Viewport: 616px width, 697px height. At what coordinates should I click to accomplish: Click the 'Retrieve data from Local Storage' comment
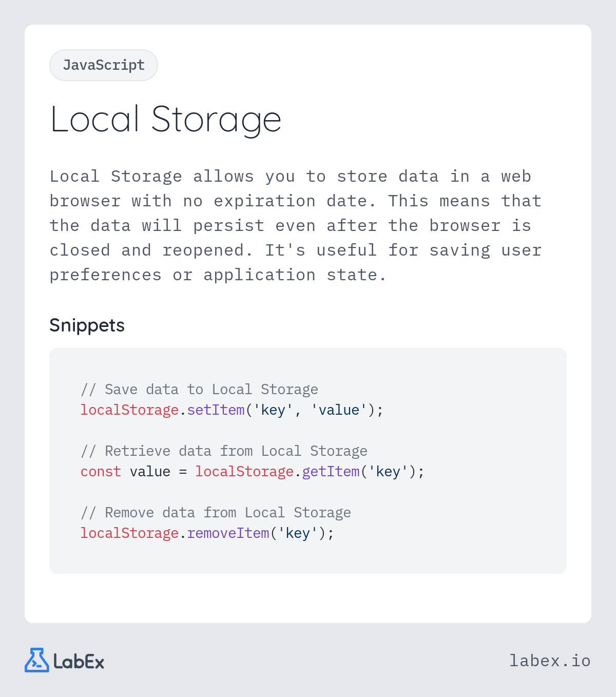click(224, 451)
